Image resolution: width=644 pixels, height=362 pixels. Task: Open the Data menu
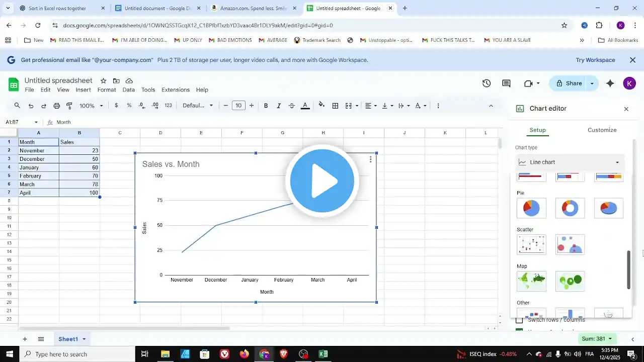click(x=129, y=90)
